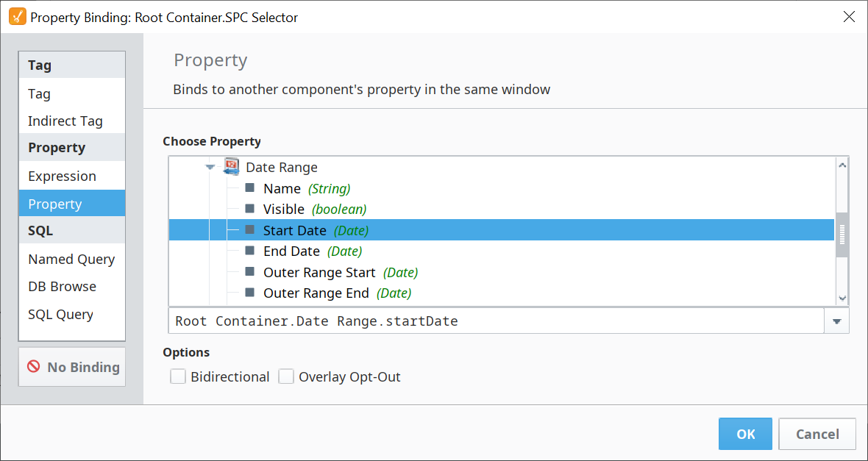Select the Expression binding type
Image resolution: width=868 pixels, height=461 pixels.
(x=62, y=176)
